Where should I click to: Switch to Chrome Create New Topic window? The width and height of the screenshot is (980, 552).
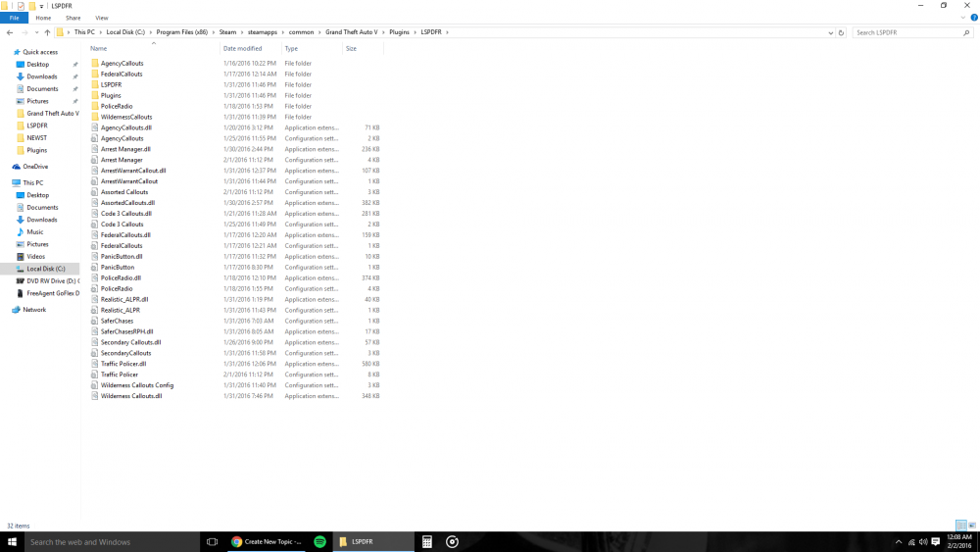coord(267,542)
